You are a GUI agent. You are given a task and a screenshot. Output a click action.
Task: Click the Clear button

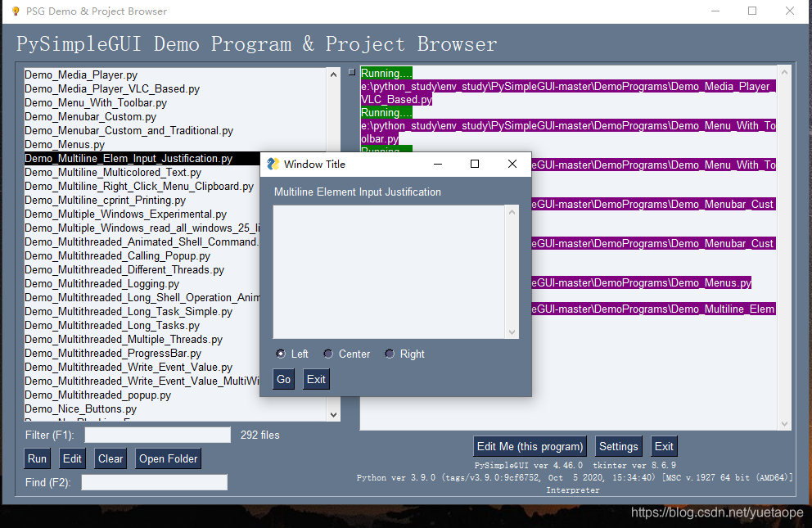(111, 458)
